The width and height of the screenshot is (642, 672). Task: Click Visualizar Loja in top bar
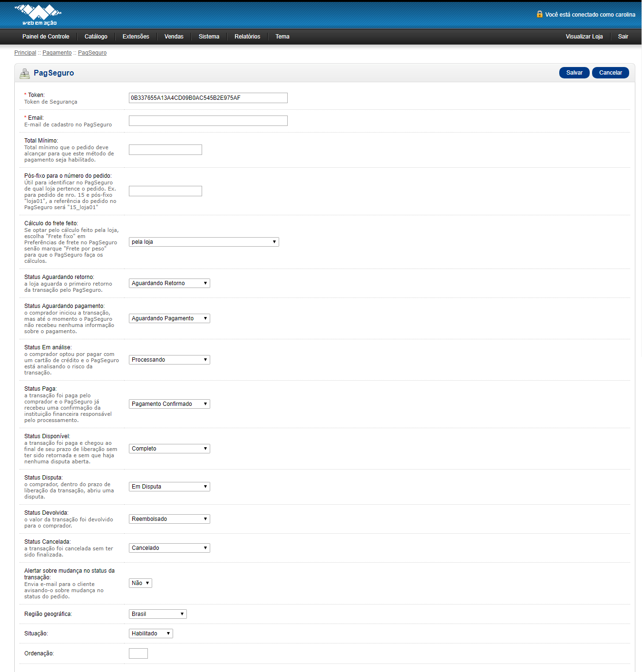tap(584, 37)
